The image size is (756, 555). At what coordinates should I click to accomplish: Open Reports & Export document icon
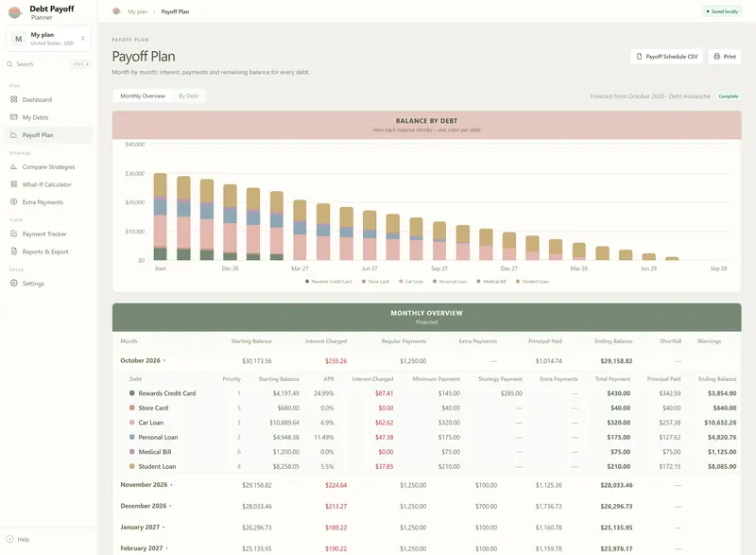pos(13,251)
